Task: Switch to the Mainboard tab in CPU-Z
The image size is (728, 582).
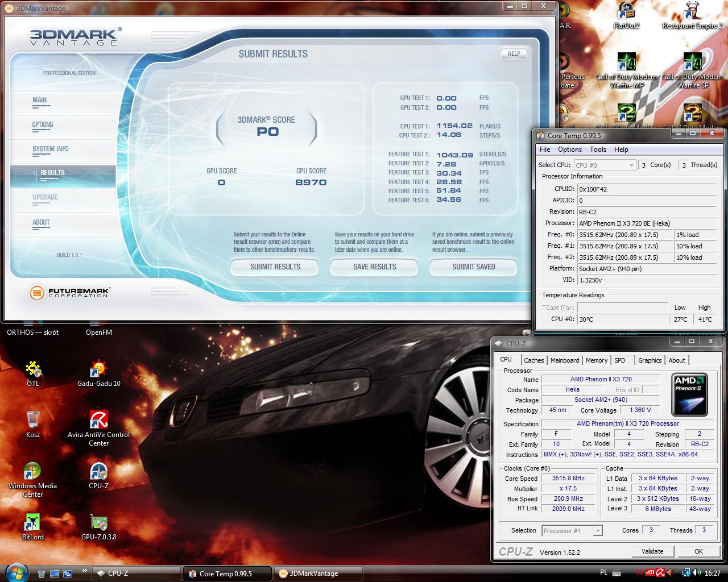Action: [565, 360]
